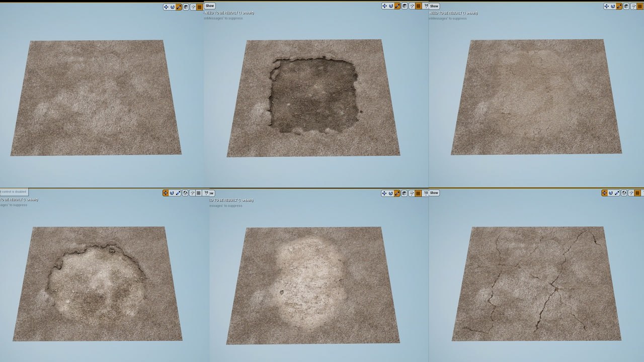Open Show menu in top-right faint cracks viewport
The width and height of the screenshot is (644, 362).
(434, 6)
